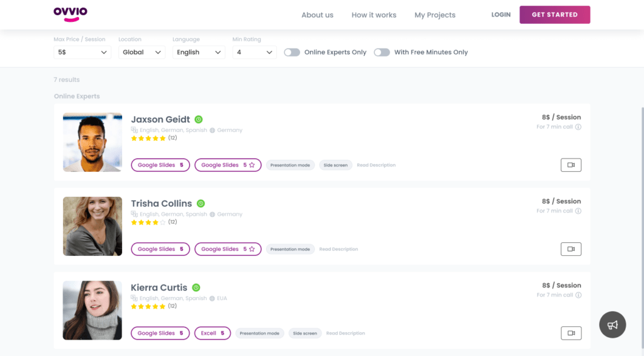Open My Projects in the navigation
The height and width of the screenshot is (356, 644).
click(x=435, y=15)
